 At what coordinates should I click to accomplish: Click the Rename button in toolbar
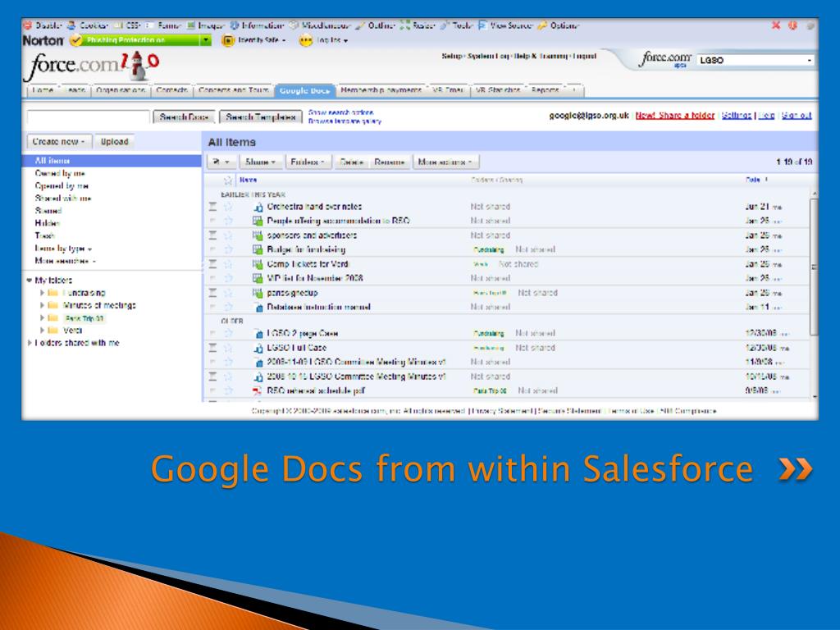point(390,162)
